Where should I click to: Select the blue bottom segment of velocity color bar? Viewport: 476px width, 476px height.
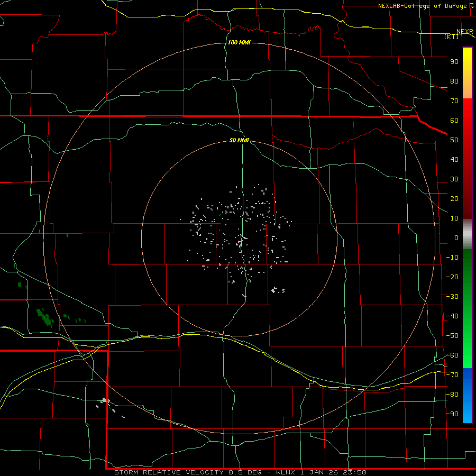[467, 396]
